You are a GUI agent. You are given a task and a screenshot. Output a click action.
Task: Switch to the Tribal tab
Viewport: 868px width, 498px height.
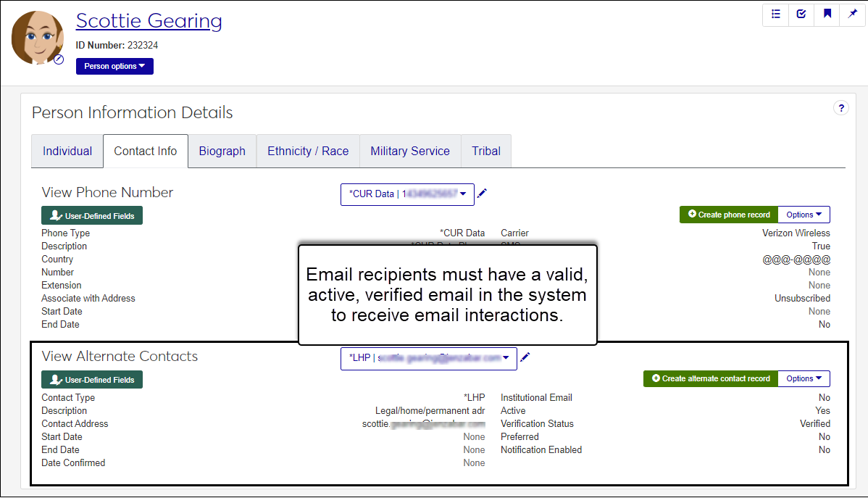coord(486,152)
